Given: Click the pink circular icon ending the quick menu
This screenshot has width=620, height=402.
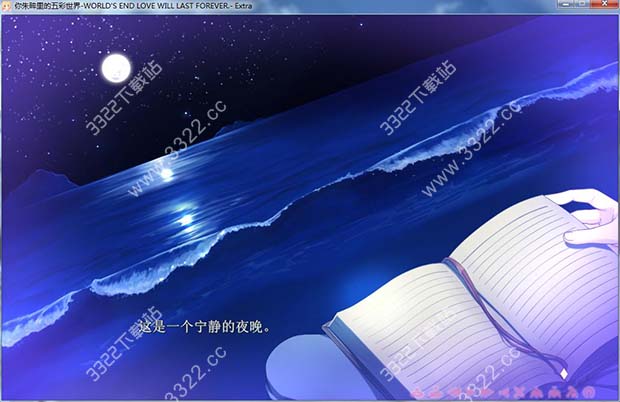Looking at the screenshot, I should pyautogui.click(x=589, y=393).
